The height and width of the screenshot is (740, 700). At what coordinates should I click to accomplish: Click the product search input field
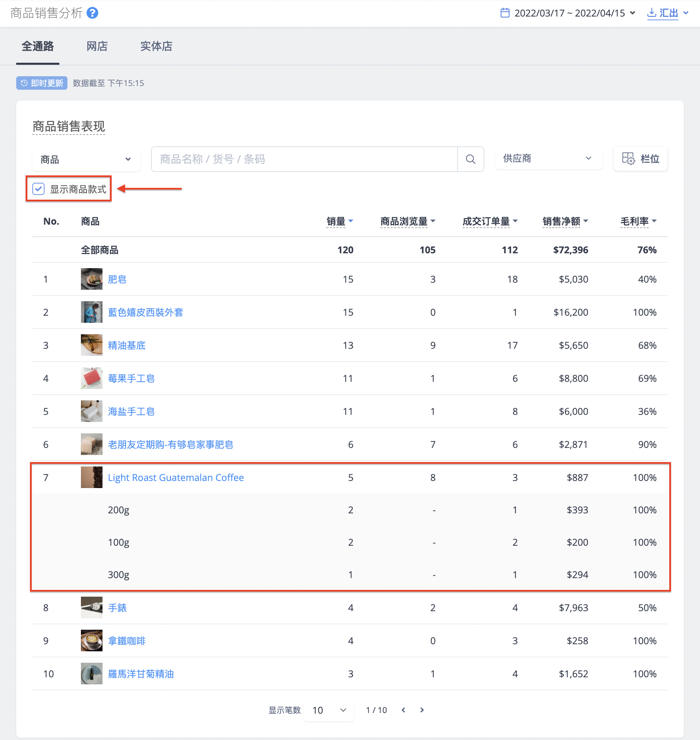point(304,159)
